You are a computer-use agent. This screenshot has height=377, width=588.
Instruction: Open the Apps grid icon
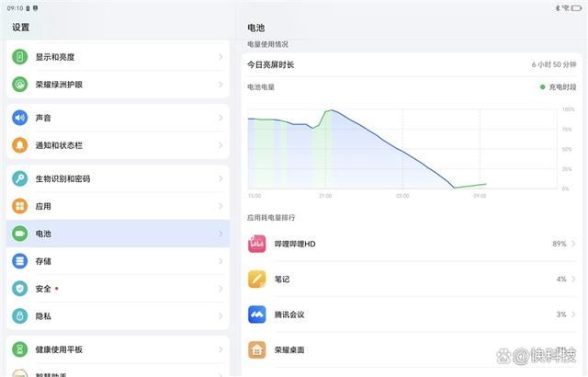click(x=19, y=206)
